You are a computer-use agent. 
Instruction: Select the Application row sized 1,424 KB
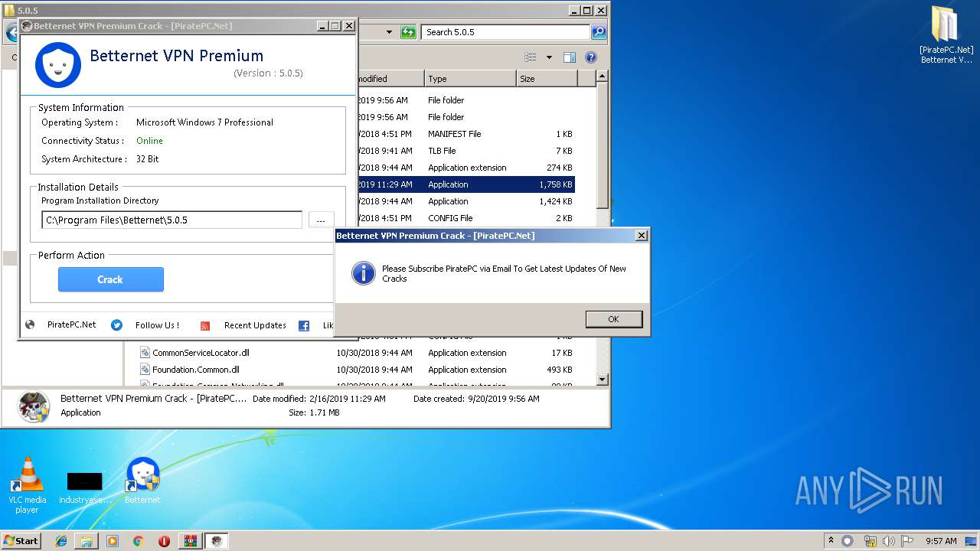pos(465,201)
